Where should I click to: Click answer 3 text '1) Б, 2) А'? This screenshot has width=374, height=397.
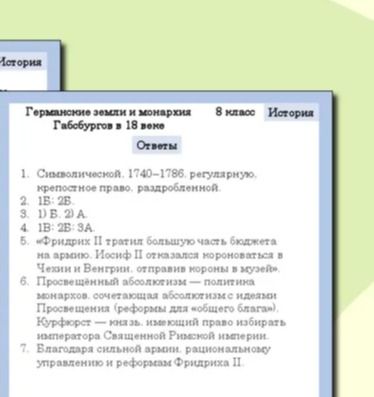(62, 214)
